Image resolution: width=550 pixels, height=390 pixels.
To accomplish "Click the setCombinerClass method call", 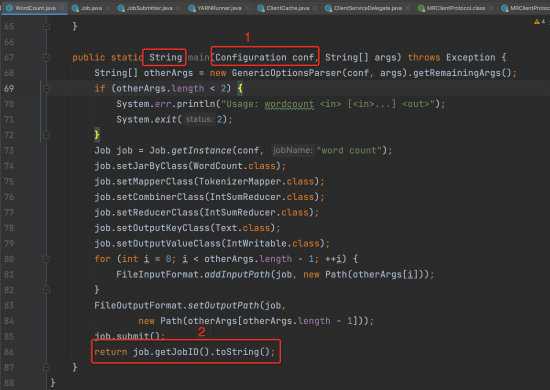I will click(160, 197).
